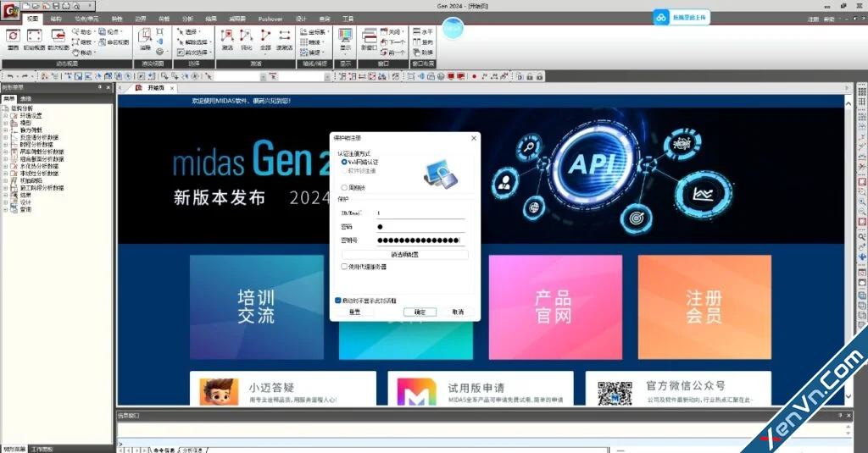
Task: Open the 荷载 load ribbon tab
Action: point(164,19)
